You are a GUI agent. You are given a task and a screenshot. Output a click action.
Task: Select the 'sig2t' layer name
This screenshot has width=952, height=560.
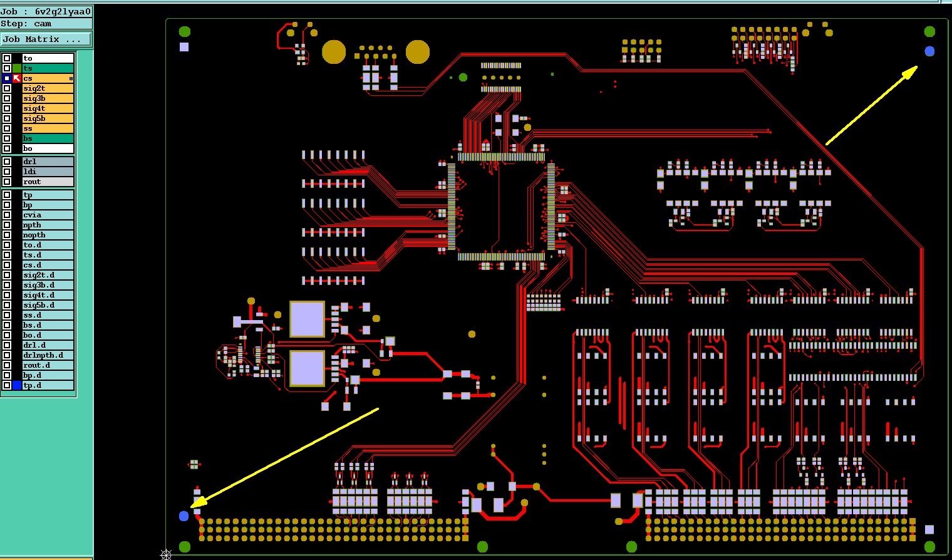pos(48,88)
